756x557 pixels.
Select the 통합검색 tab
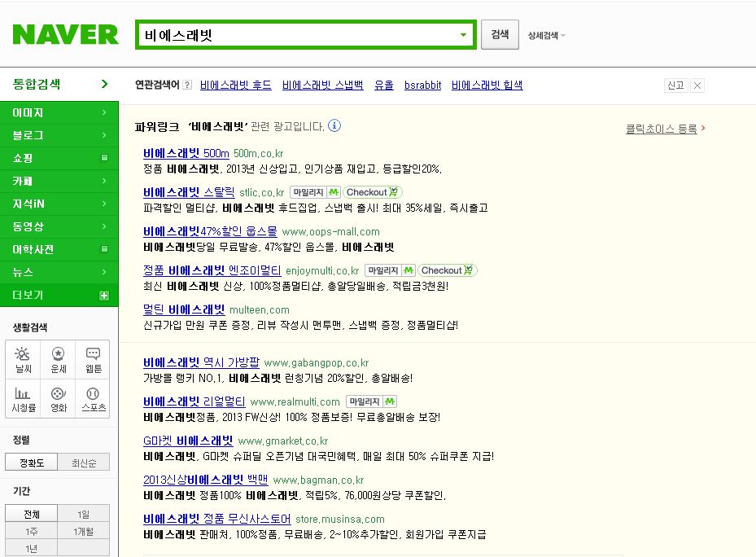pos(59,84)
